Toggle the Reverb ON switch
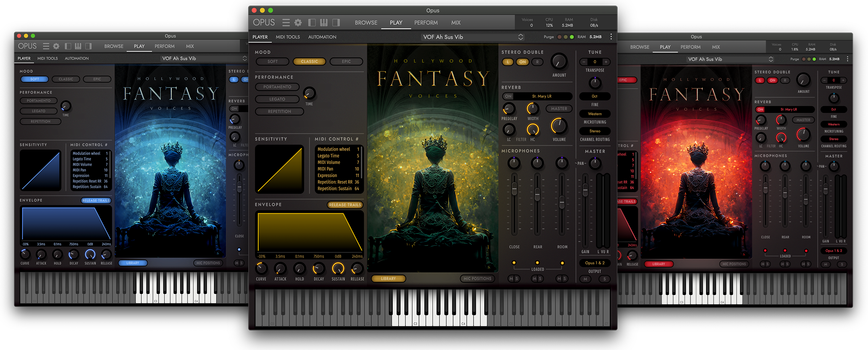The height and width of the screenshot is (350, 868). point(508,96)
